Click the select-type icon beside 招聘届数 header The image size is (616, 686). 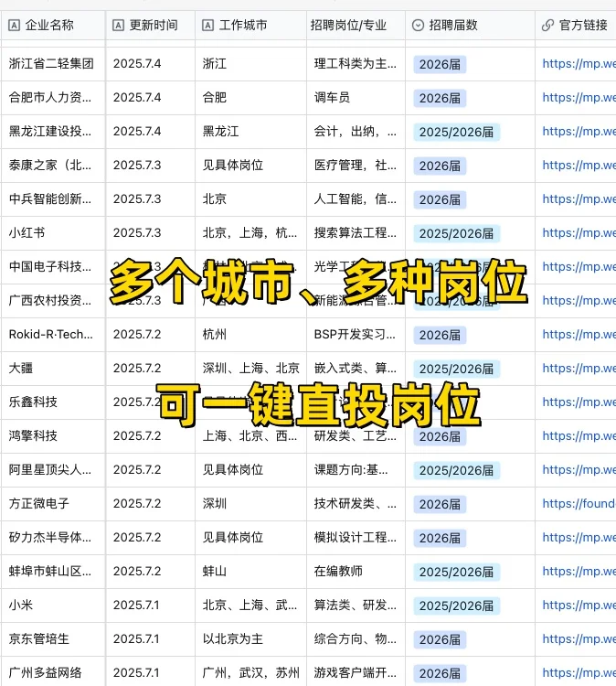[x=418, y=26]
